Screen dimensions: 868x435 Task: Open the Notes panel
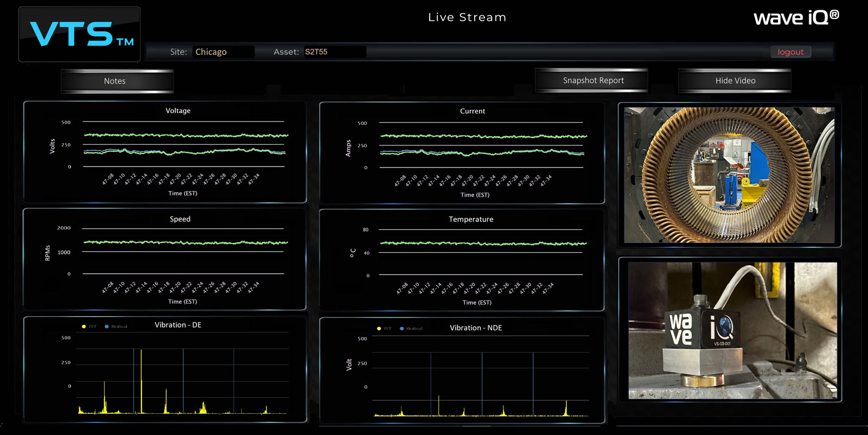[117, 81]
